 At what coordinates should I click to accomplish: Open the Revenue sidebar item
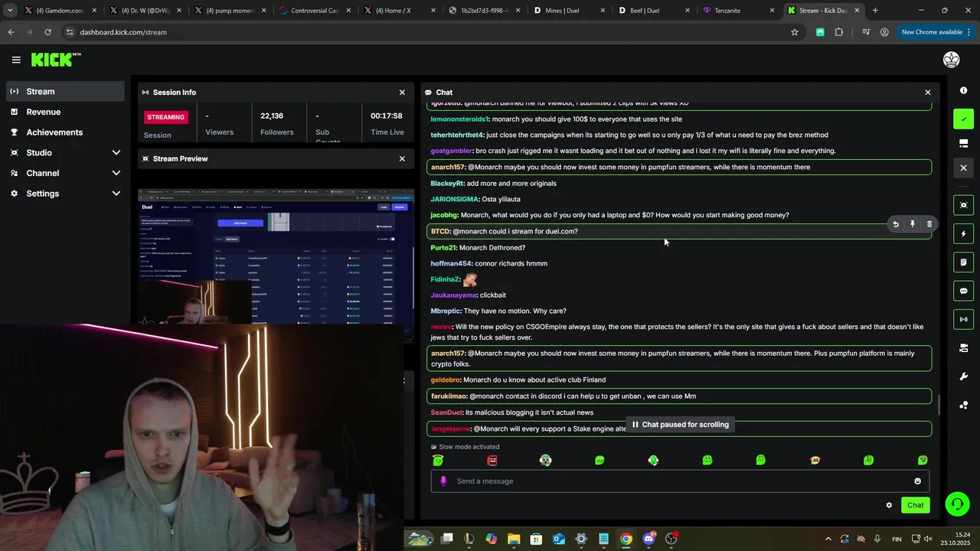point(65,112)
